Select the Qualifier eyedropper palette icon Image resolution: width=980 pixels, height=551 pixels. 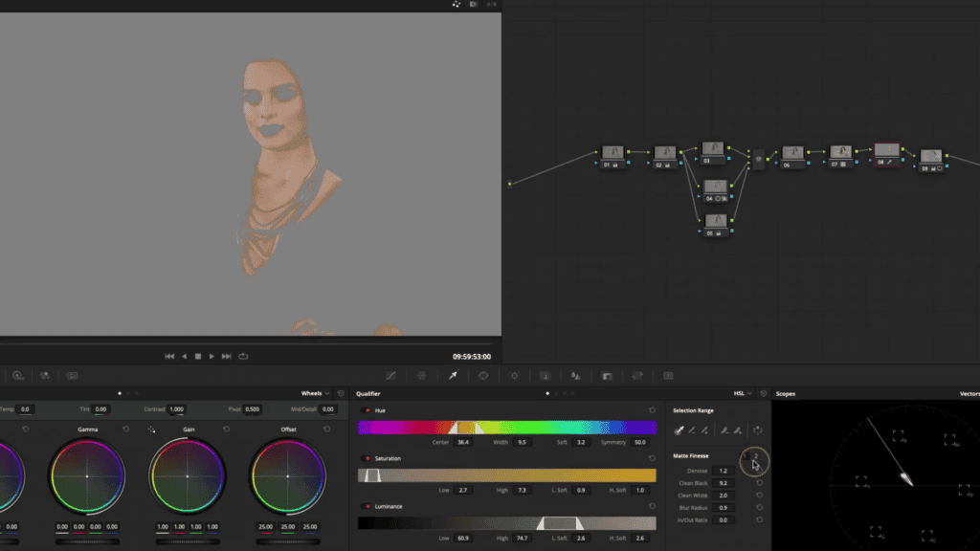point(453,375)
